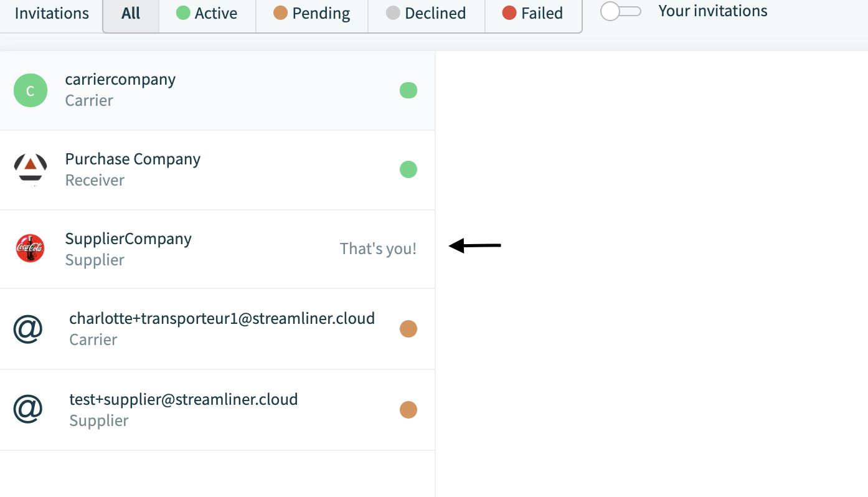Click the green carriercompany avatar icon
The image size is (868, 497).
pyautogui.click(x=31, y=90)
